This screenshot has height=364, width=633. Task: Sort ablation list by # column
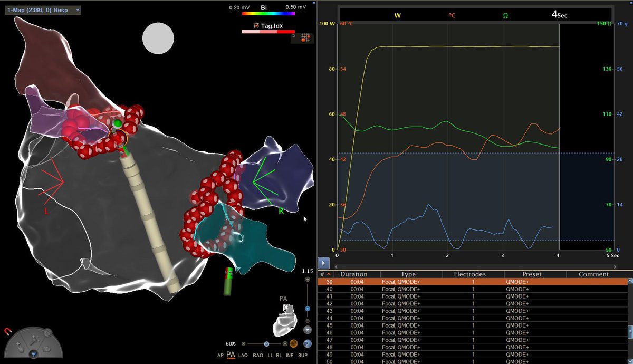324,274
